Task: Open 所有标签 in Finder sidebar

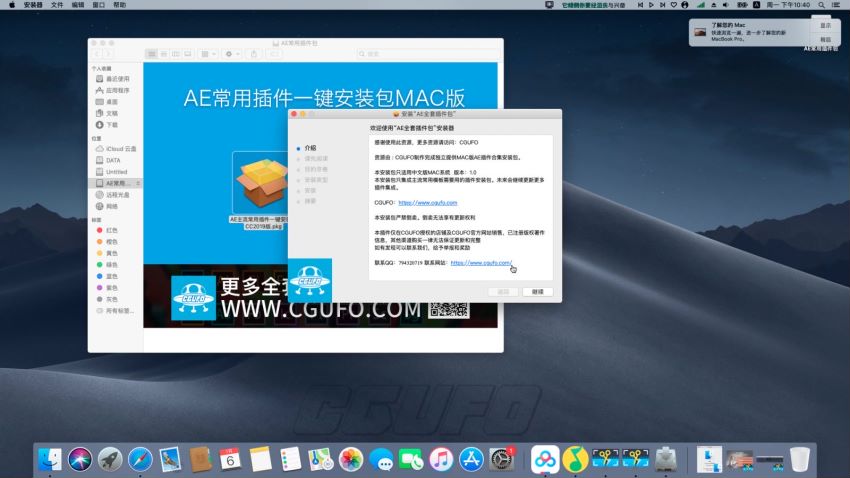Action: [115, 311]
